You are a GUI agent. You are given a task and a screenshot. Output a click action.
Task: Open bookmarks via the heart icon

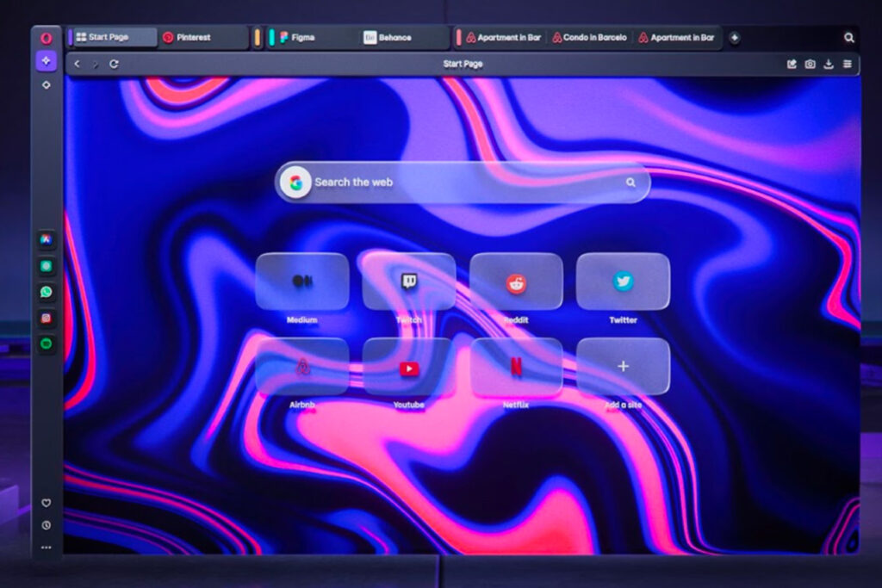tap(47, 503)
